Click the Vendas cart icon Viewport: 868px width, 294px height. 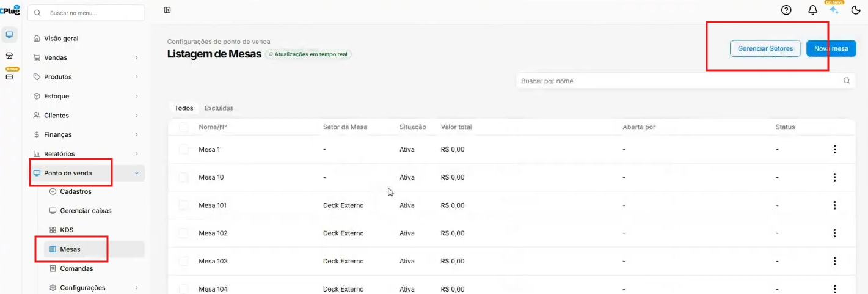coord(37,57)
